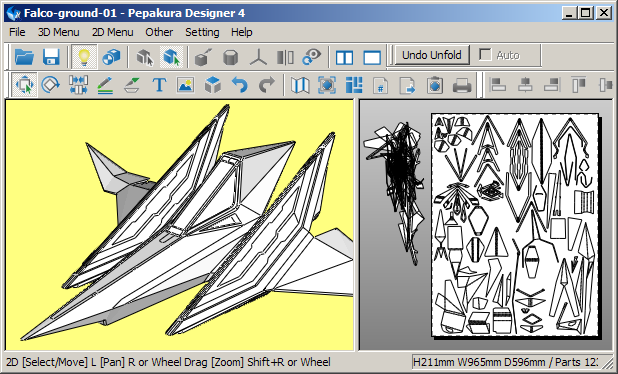Image resolution: width=618 pixels, height=374 pixels.
Task: Switch to single-pane window view
Action: coord(372,58)
